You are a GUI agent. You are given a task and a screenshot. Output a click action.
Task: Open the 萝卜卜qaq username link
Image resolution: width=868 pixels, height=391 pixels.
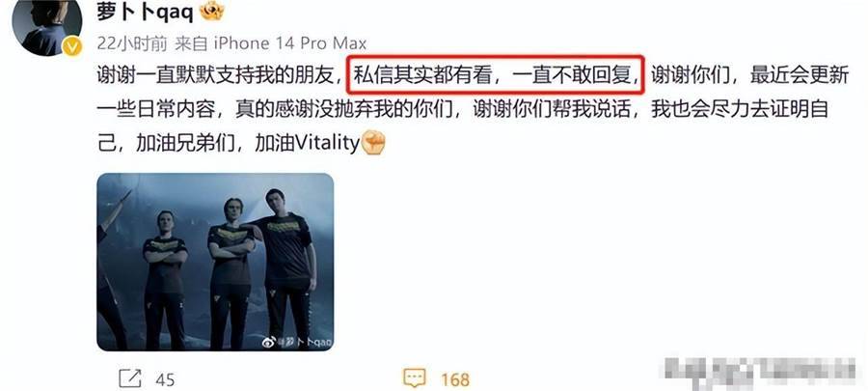146,11
